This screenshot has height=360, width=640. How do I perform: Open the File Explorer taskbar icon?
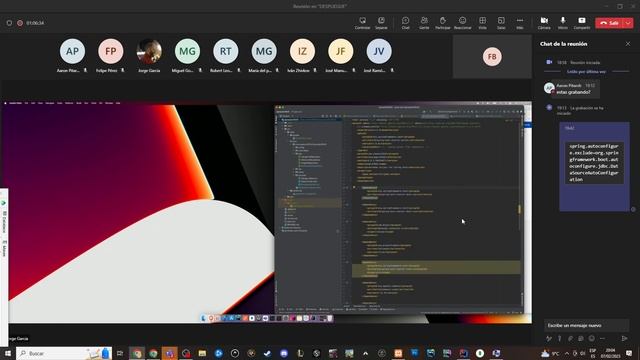(202, 353)
